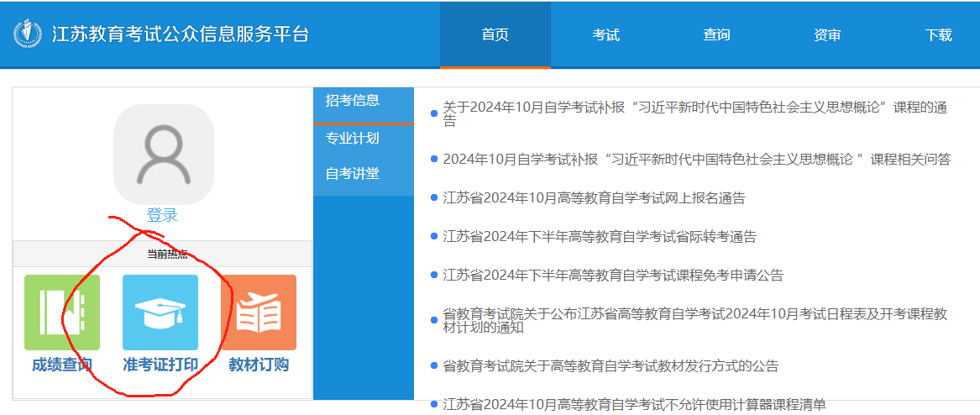Viewport: 980px width, 415px height.
Task: Open the 课程免考申请公告 announcement link
Action: tap(612, 276)
